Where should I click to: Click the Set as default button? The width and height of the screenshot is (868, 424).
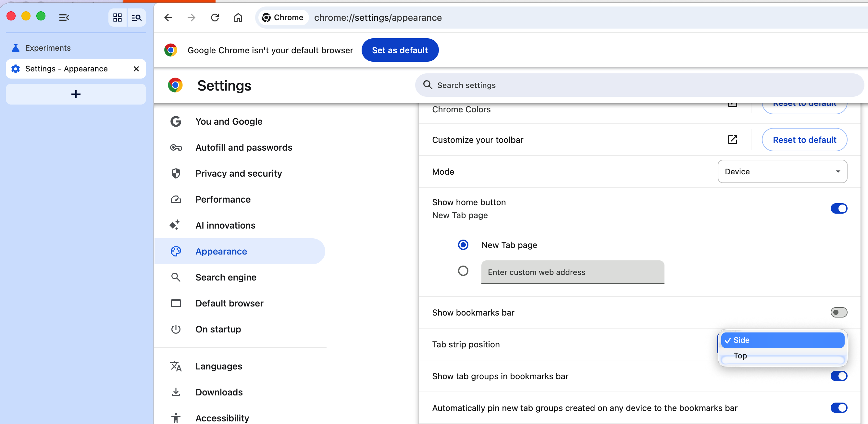click(400, 50)
